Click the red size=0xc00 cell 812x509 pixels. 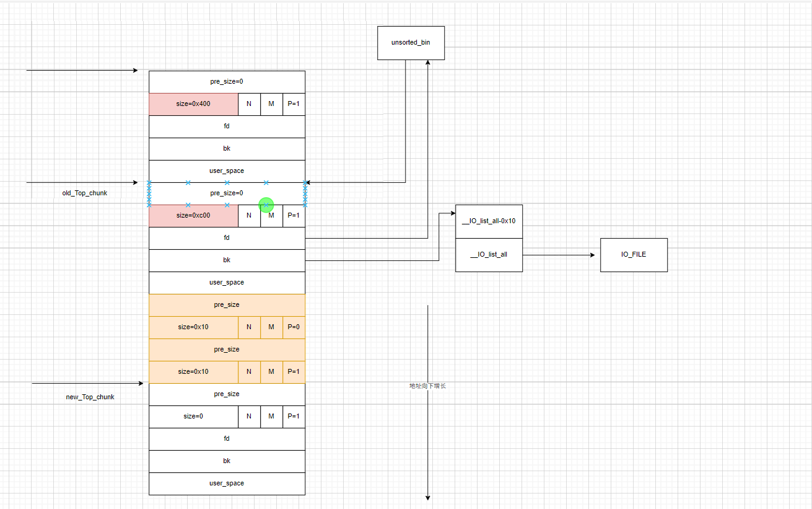(x=193, y=216)
